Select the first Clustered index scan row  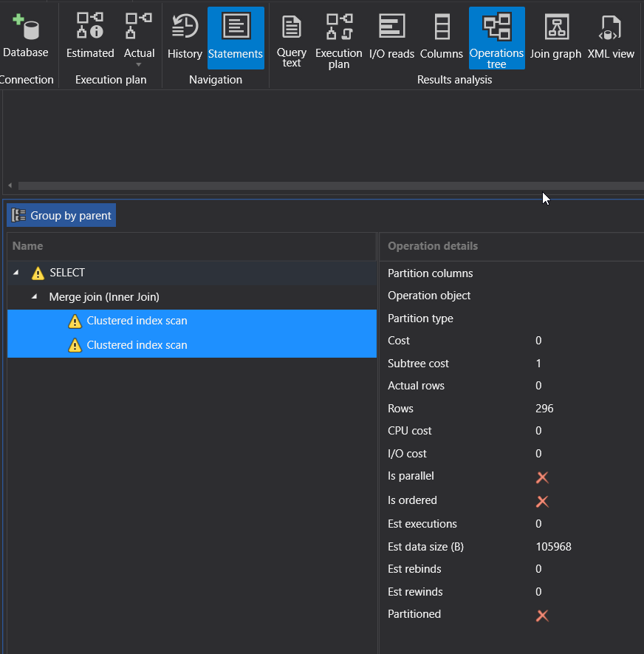(x=137, y=321)
